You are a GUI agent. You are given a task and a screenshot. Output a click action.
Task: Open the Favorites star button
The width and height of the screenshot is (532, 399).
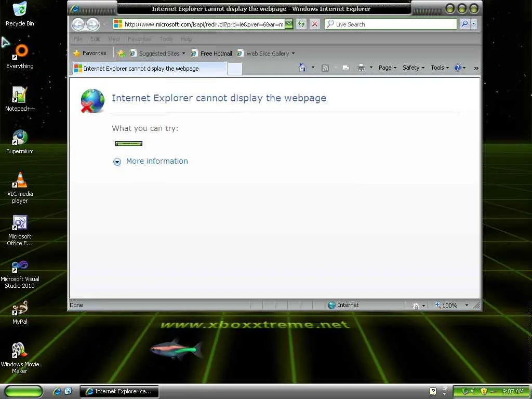tap(90, 54)
